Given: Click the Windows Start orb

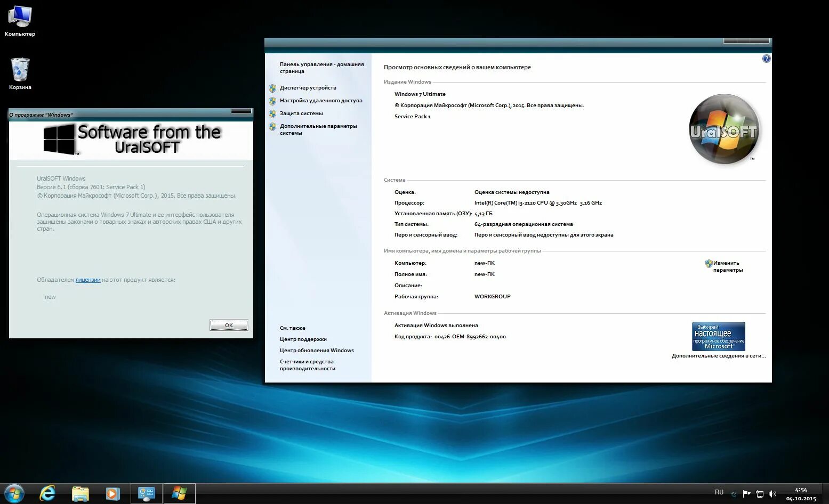Looking at the screenshot, I should point(14,493).
